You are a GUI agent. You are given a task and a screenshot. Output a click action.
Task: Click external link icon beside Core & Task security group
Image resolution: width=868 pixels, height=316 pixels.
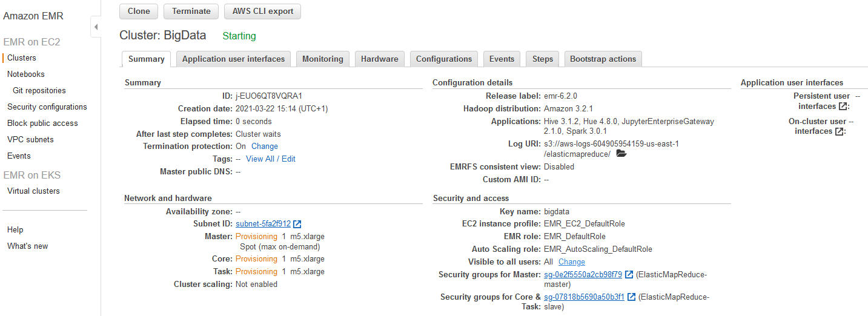[x=632, y=297]
